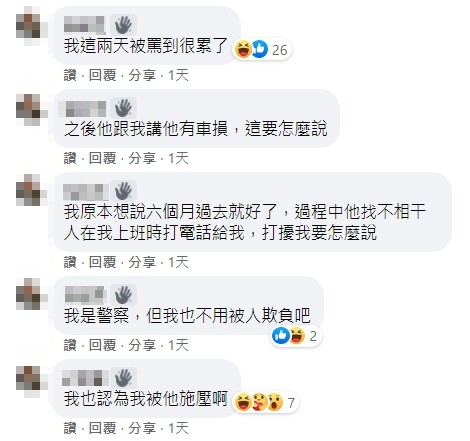Click blurred commenter name above 之後他跟我講
This screenshot has height=441, width=470.
click(83, 108)
